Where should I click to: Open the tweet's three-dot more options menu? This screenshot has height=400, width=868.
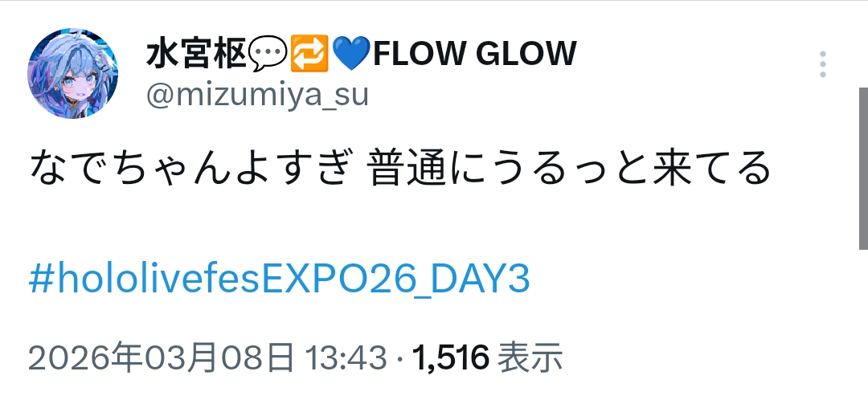click(823, 64)
